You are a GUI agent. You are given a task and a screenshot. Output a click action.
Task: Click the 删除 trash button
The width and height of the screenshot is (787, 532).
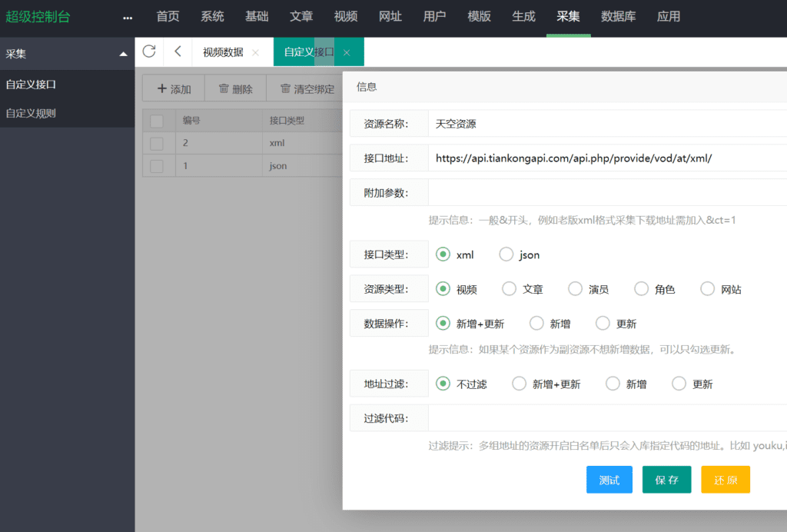coord(235,88)
